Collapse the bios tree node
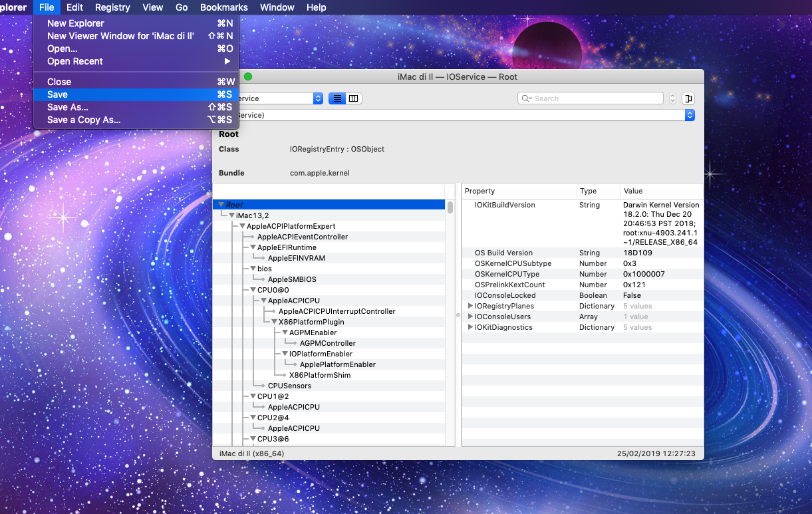Image resolution: width=812 pixels, height=514 pixels. 253,269
